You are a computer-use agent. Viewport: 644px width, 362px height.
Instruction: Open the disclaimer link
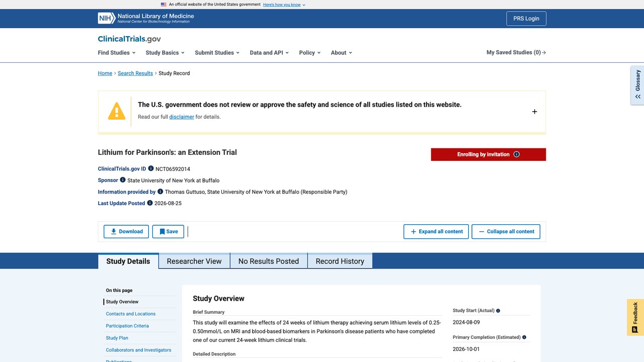pos(182,117)
